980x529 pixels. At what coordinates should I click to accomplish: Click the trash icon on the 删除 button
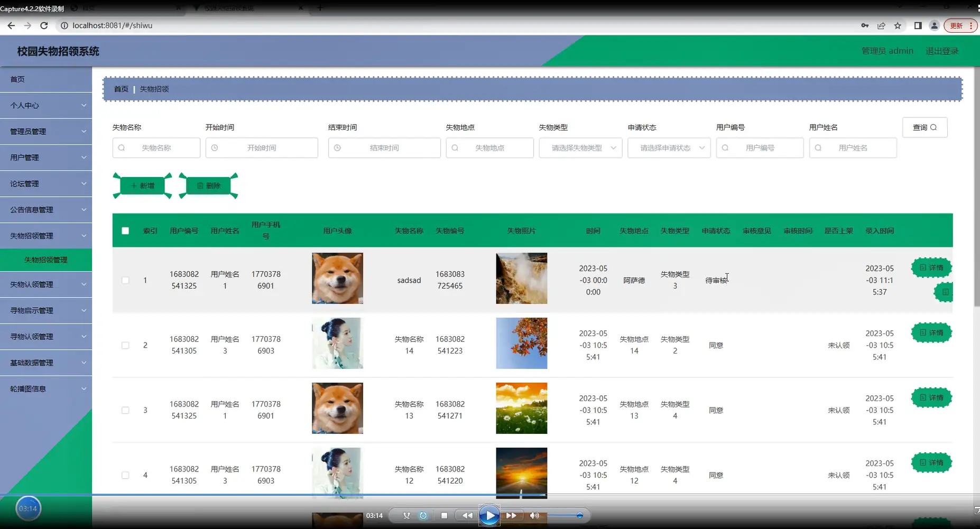[x=200, y=185]
